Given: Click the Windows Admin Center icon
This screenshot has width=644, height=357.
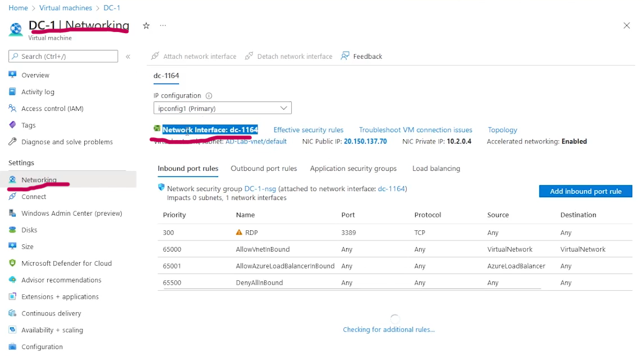Looking at the screenshot, I should 12,213.
